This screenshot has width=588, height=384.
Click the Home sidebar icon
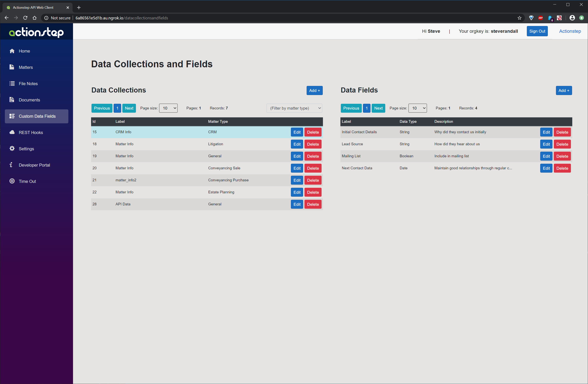(x=12, y=51)
